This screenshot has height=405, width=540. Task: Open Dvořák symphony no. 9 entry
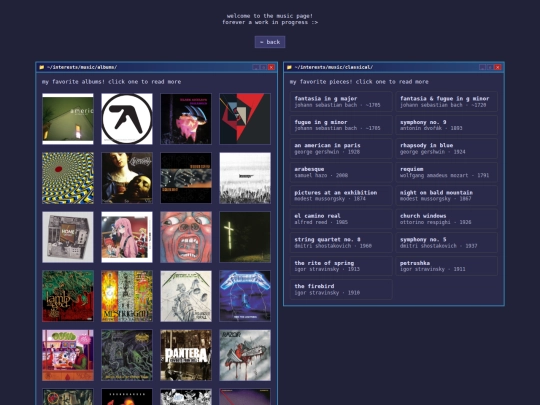[446, 125]
